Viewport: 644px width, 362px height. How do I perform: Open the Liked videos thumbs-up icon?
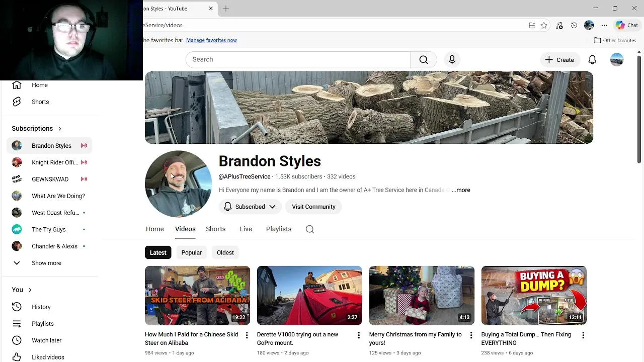(17, 357)
